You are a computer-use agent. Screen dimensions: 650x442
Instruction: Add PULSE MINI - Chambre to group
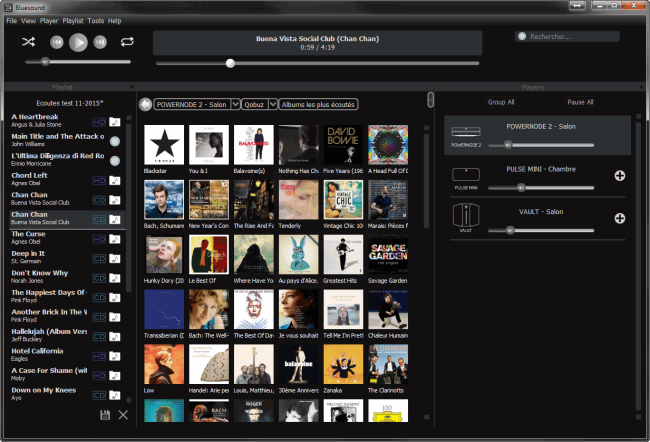coord(620,176)
